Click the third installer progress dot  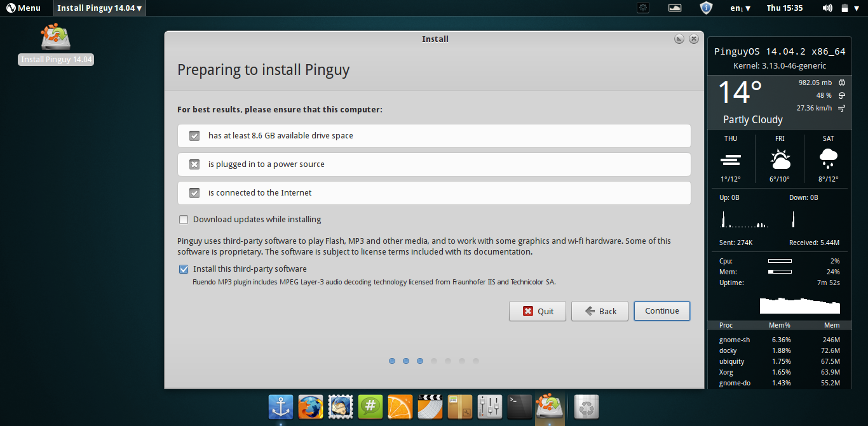(420, 361)
